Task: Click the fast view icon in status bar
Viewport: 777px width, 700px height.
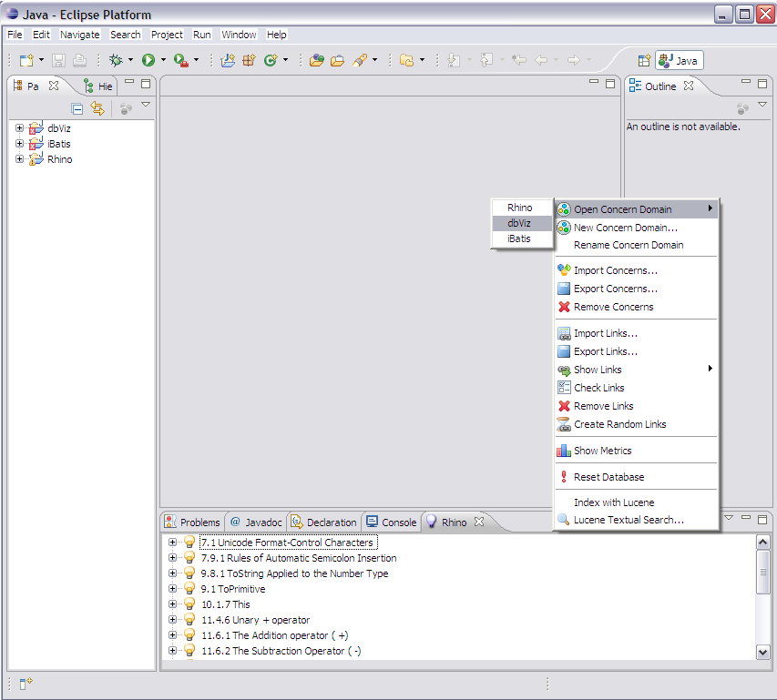Action: point(26,684)
